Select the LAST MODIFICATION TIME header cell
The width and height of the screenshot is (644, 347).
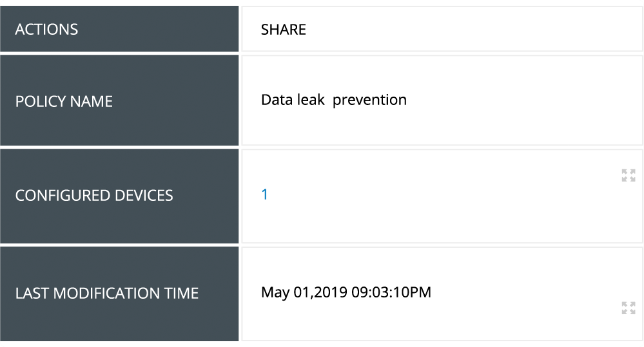coord(119,294)
